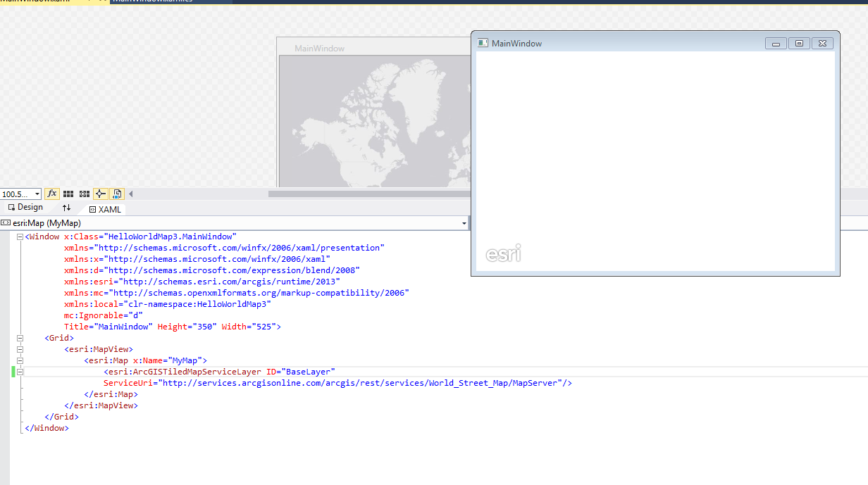Click the map preview in the designer

tap(375, 121)
